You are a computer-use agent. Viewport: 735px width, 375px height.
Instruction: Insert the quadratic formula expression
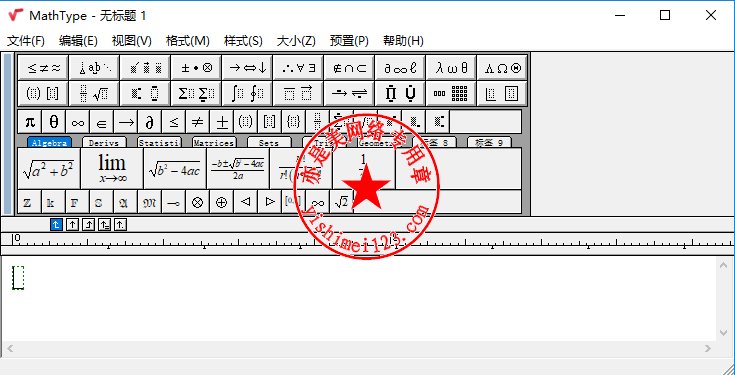pyautogui.click(x=238, y=169)
